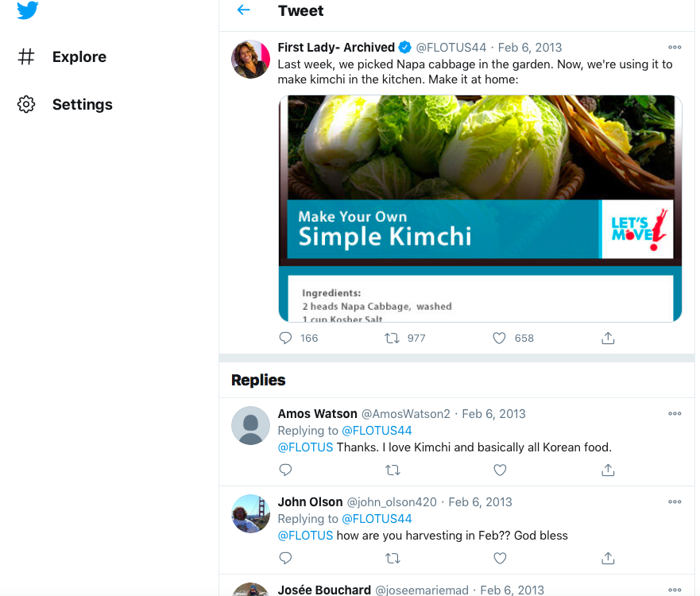Click the Twitter bird logo

(x=26, y=12)
